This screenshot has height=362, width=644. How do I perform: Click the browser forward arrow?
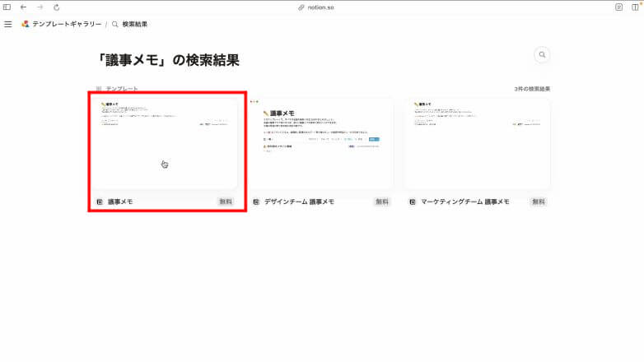click(40, 7)
